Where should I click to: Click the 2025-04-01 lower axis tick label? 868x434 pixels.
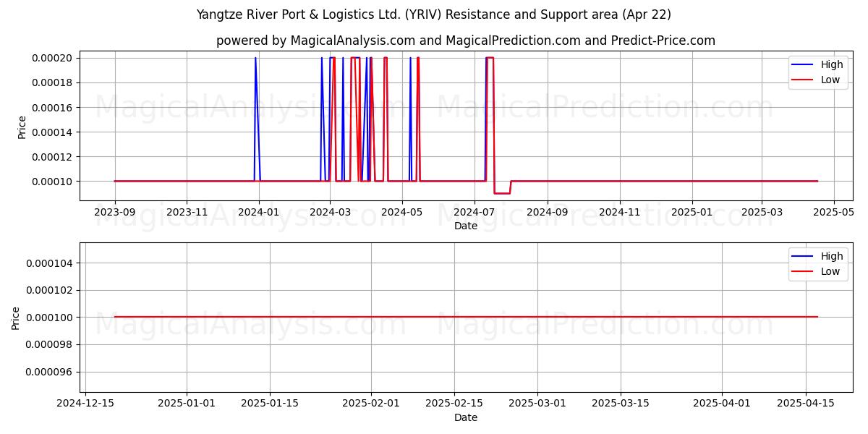(722, 404)
